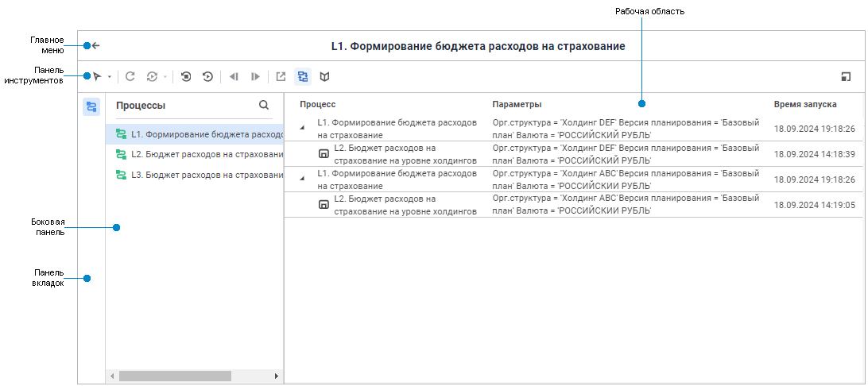Click second L1. Формирование бюджета table row name
This screenshot has width=868, height=386.
[397, 179]
